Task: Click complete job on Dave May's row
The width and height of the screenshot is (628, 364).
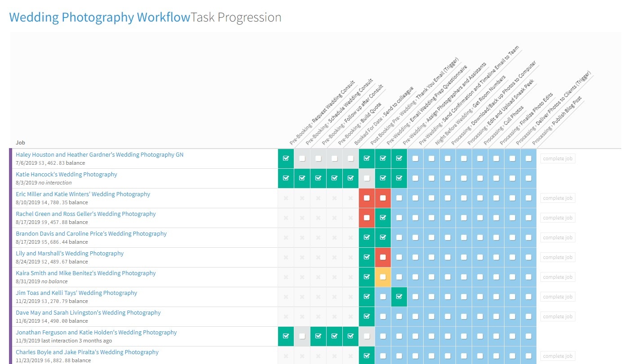Action: tap(557, 316)
